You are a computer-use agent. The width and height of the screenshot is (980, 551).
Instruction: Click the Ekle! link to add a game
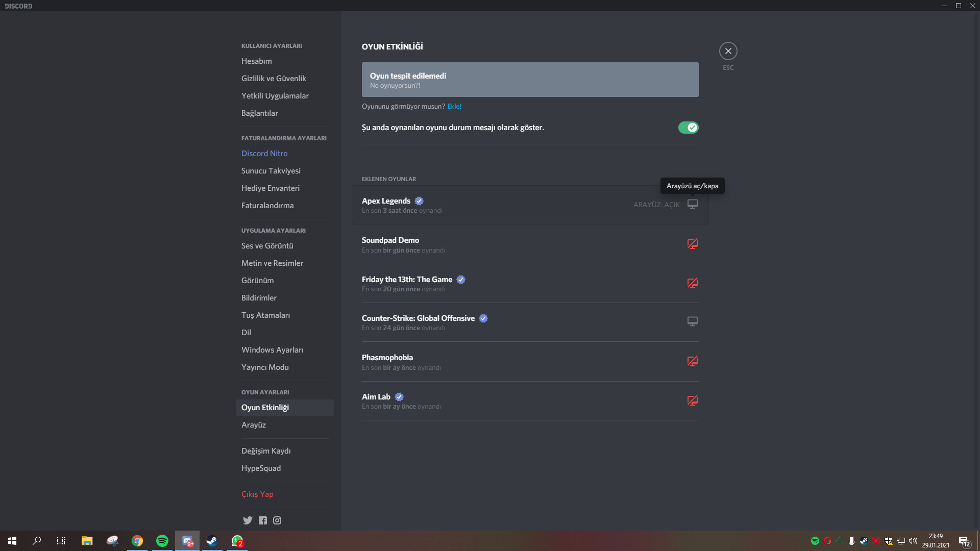coord(454,106)
